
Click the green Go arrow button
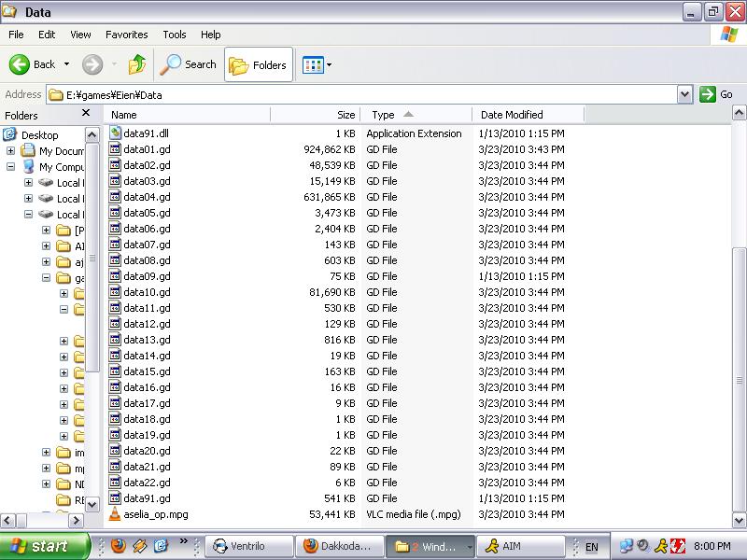708,94
